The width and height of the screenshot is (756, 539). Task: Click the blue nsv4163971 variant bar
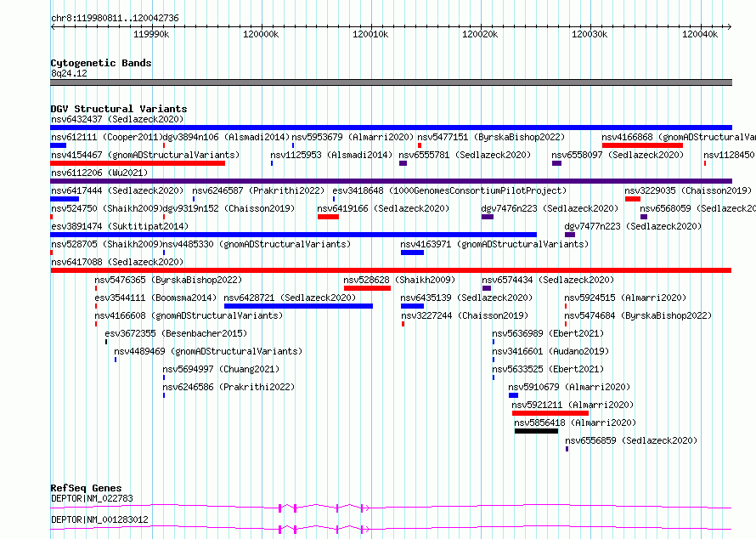[x=412, y=252]
